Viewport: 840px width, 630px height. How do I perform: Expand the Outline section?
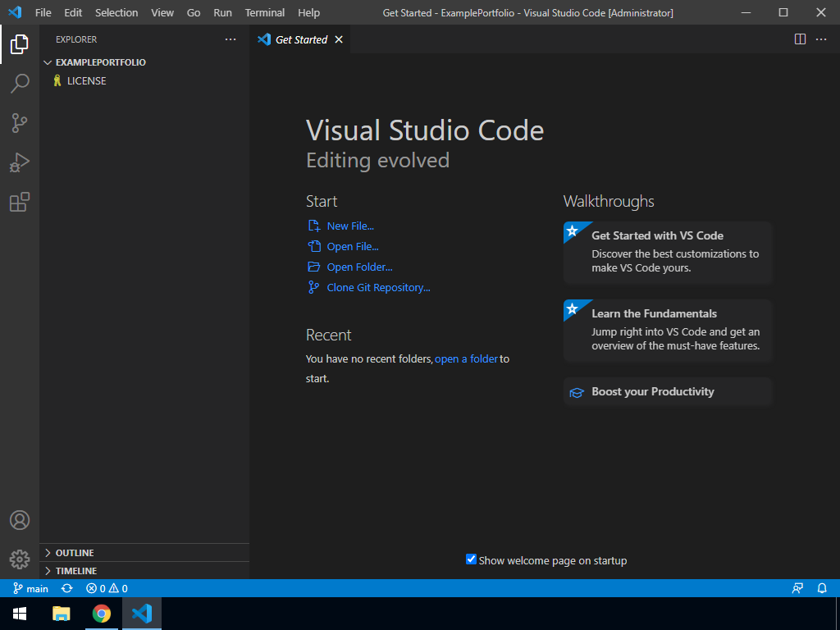74,553
